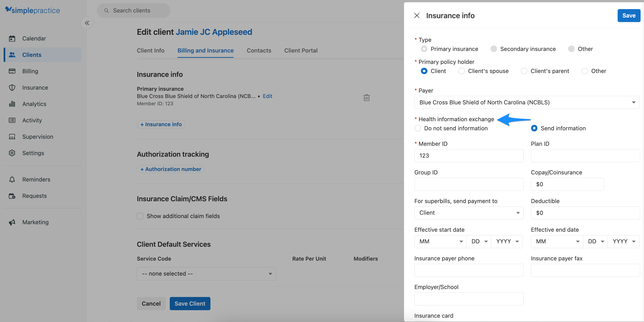
Task: Click the search magnifier icon
Action: click(106, 11)
